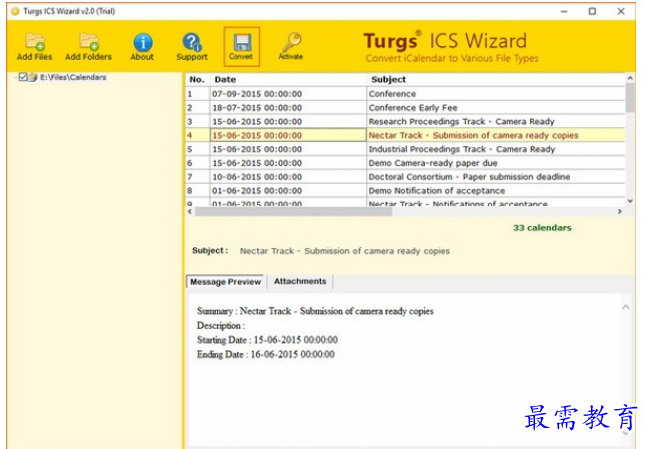Select Industrial Proceedings Track - Camera Ready row

click(x=405, y=149)
